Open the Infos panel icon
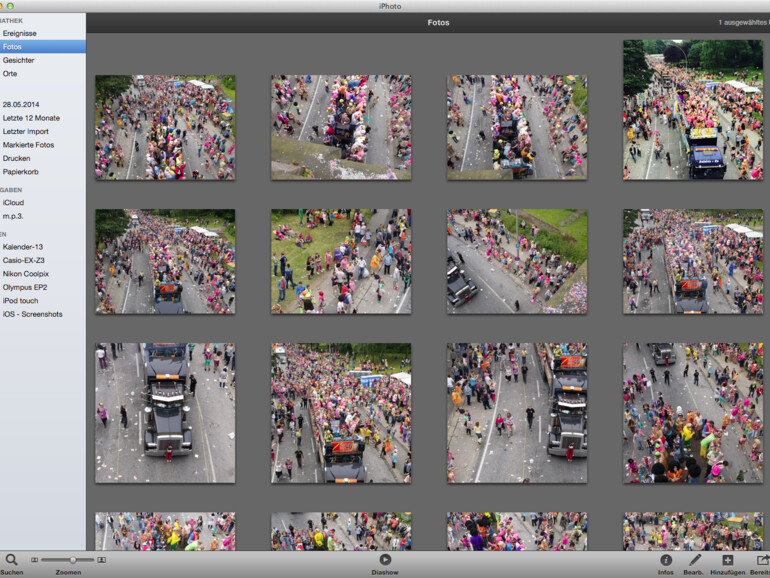Viewport: 770px width, 578px height. pos(666,560)
